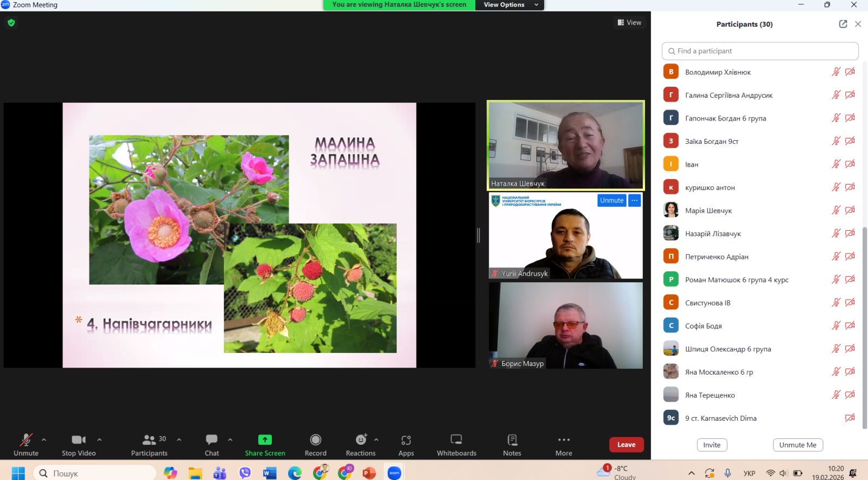The width and height of the screenshot is (868, 480).
Task: Select participant Гапончак Богдан 6 група
Action: point(760,118)
